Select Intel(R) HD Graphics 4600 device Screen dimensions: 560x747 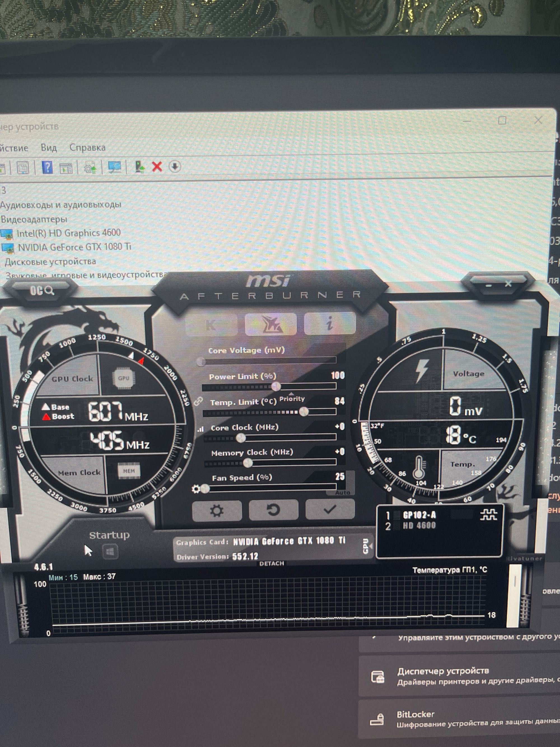coord(69,233)
